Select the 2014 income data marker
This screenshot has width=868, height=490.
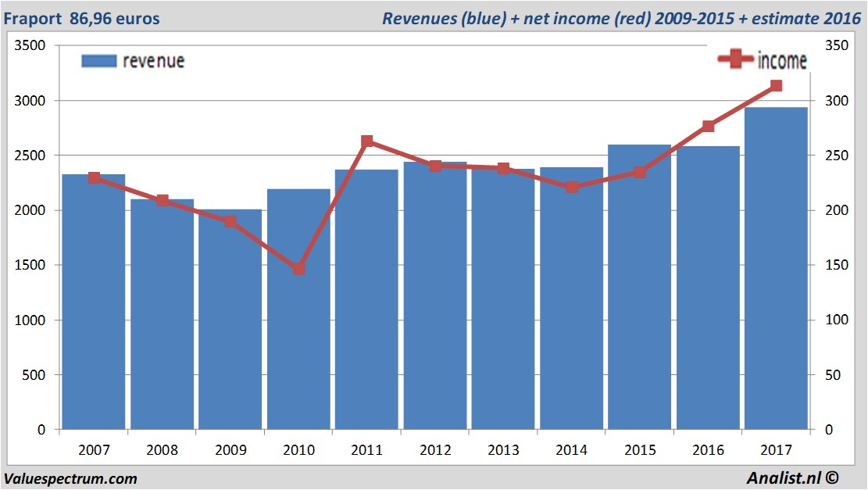572,187
